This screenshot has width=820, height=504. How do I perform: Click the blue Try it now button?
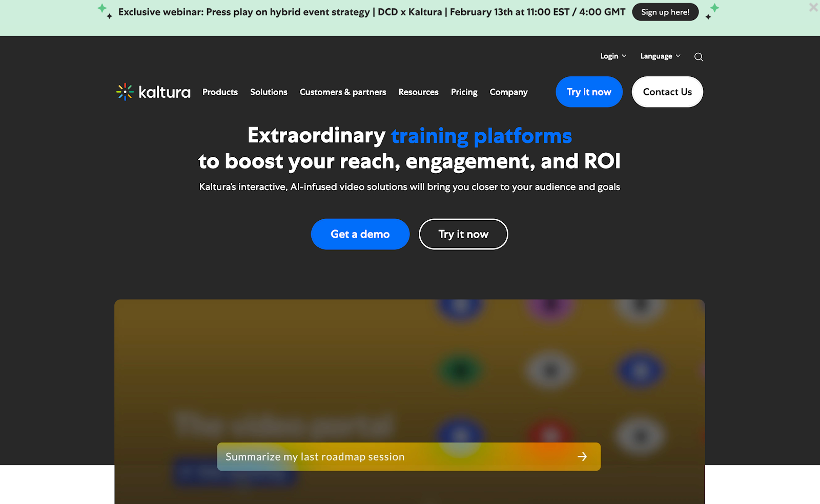click(589, 92)
